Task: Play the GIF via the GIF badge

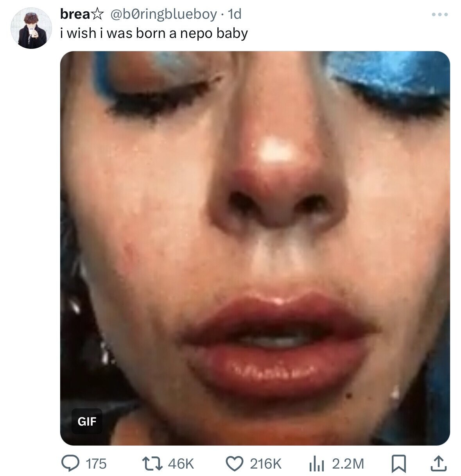Action: coord(87,421)
